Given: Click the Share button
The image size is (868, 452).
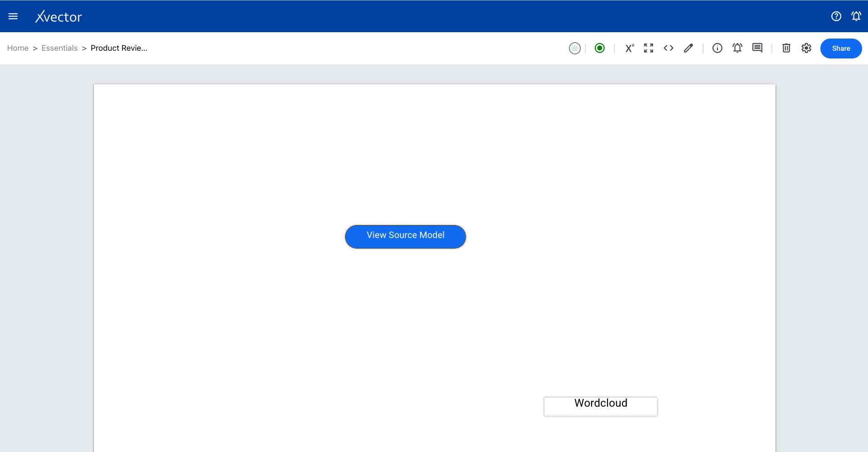Looking at the screenshot, I should (841, 49).
